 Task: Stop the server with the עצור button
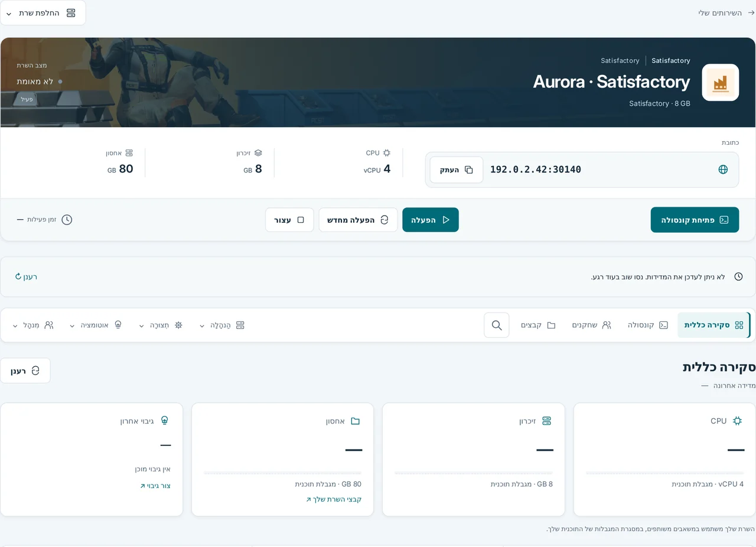(289, 220)
